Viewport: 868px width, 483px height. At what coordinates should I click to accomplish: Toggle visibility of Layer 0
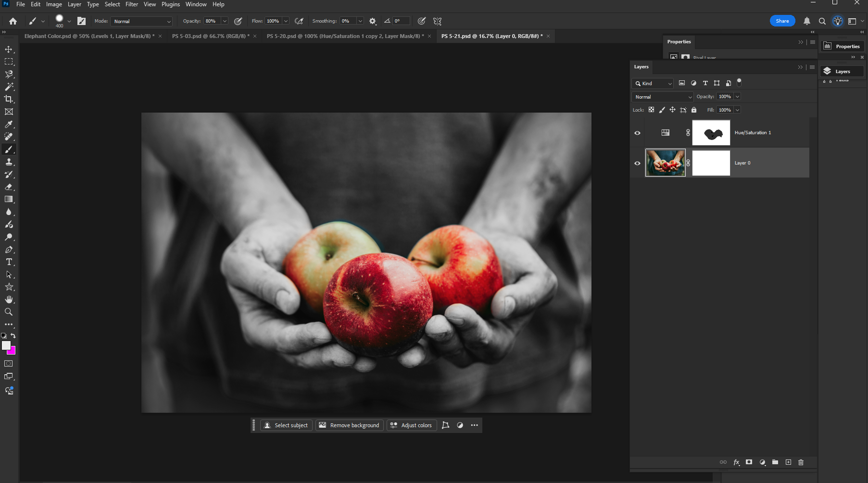pos(637,163)
